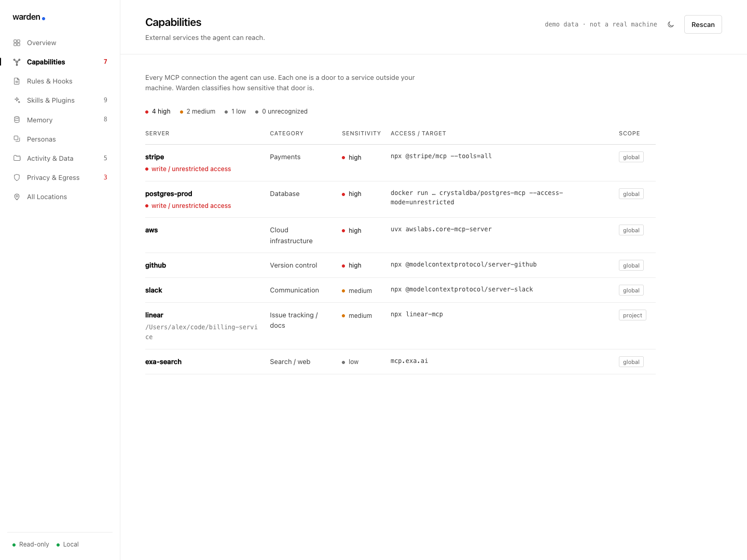Click the SENSITIVITY column header
The height and width of the screenshot is (560, 747).
point(361,134)
